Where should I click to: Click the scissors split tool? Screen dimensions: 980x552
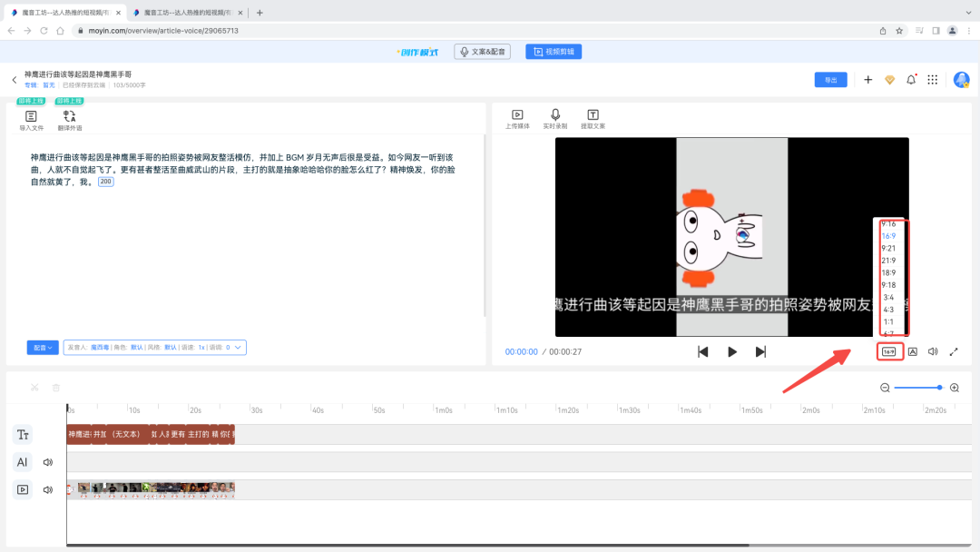pos(34,388)
